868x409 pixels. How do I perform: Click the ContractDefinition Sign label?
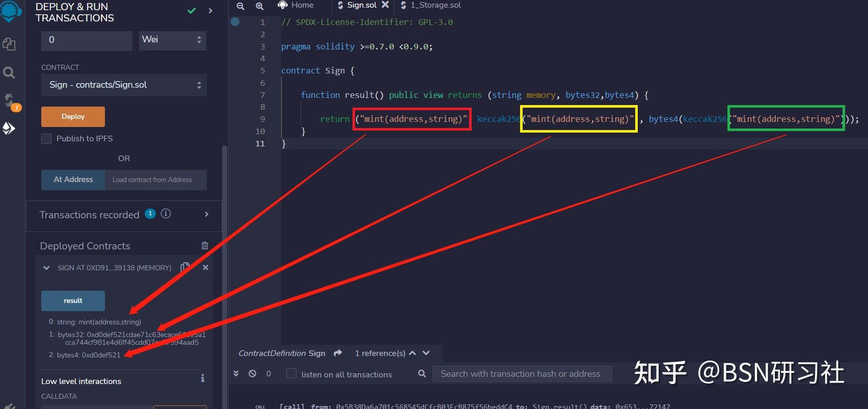tap(282, 353)
